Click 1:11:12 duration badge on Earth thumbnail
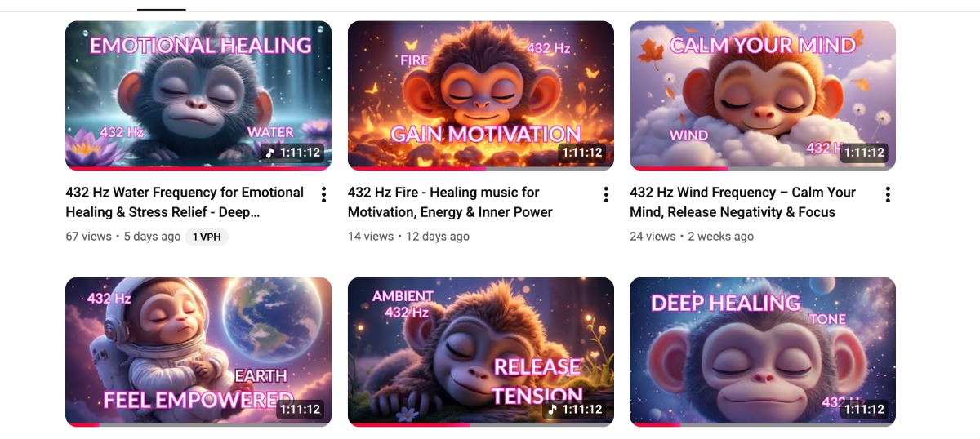This screenshot has width=980, height=439. tap(301, 409)
